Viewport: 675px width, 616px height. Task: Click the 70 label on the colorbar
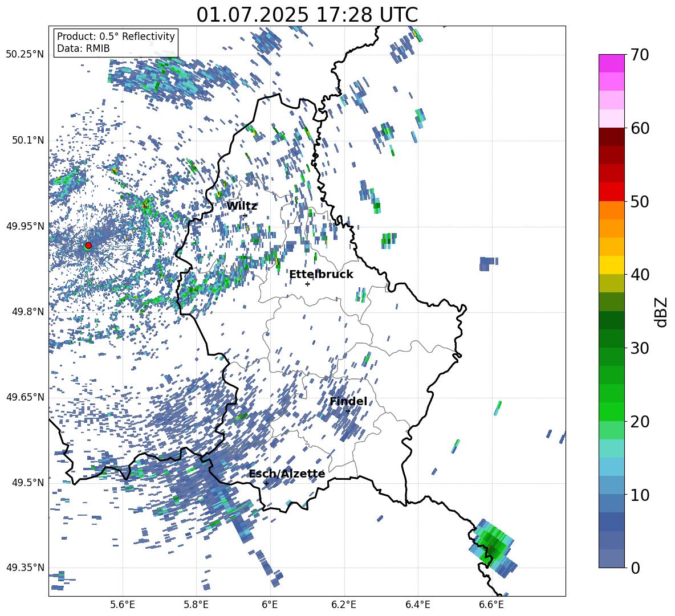639,55
